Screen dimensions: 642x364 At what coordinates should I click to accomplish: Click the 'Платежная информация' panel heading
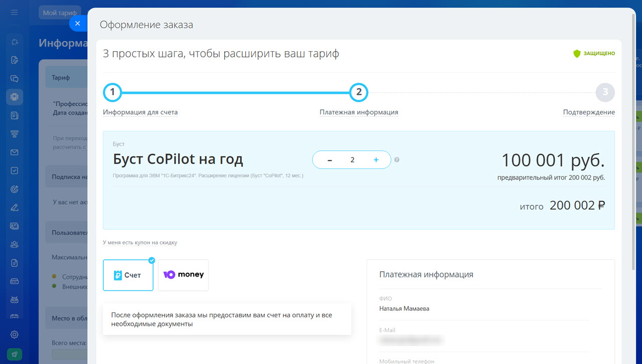[426, 275]
